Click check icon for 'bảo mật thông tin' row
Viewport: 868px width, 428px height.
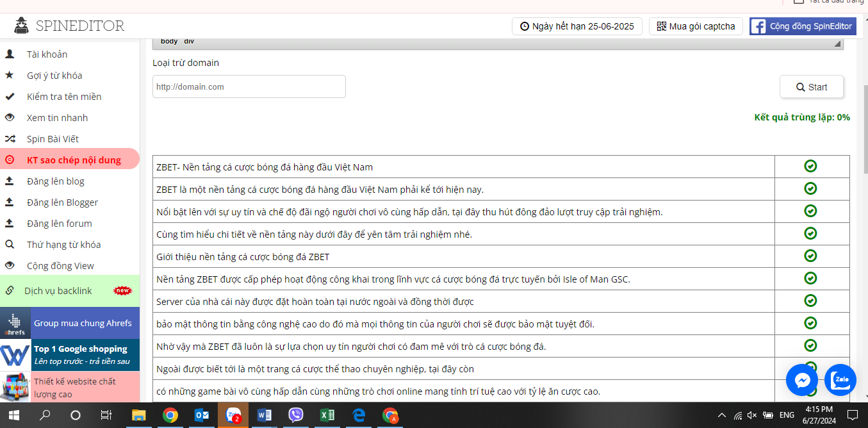click(810, 323)
